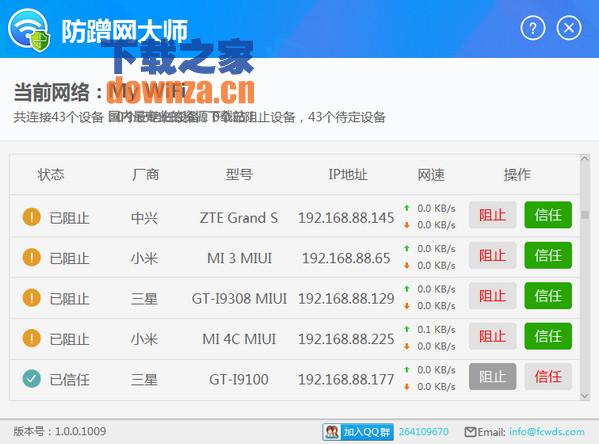Click the orange warning icon for MI 3 MIUI
The height and width of the screenshot is (444, 599).
31,257
